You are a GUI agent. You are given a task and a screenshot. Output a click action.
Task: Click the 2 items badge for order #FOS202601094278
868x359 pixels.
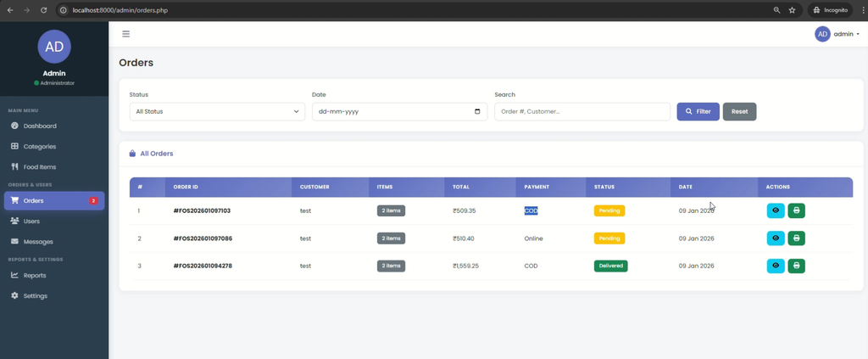[391, 266]
